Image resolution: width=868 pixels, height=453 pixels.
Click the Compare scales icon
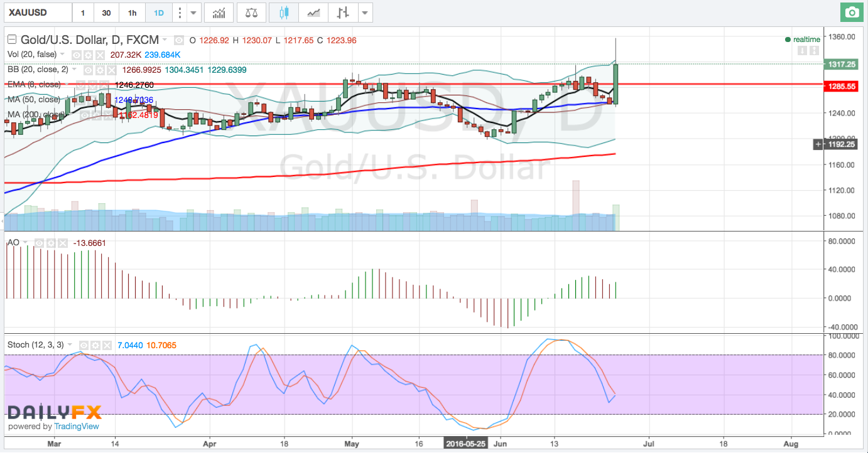(251, 13)
